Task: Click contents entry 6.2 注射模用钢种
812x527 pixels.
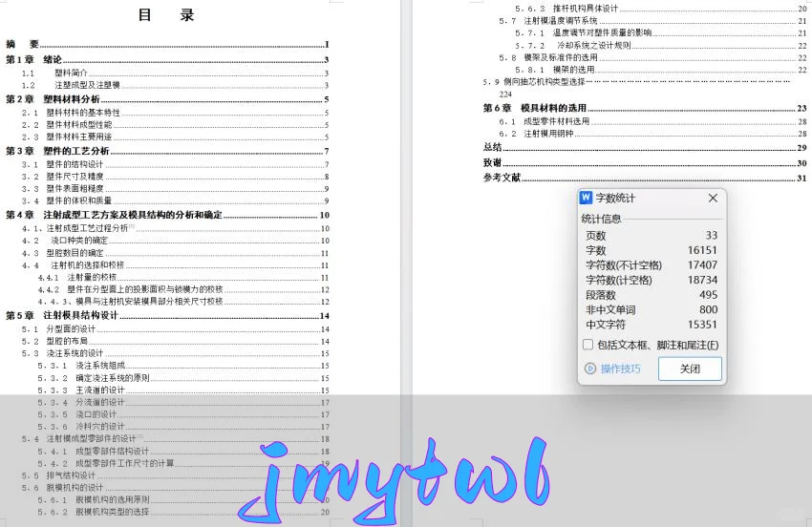Action: pos(652,134)
